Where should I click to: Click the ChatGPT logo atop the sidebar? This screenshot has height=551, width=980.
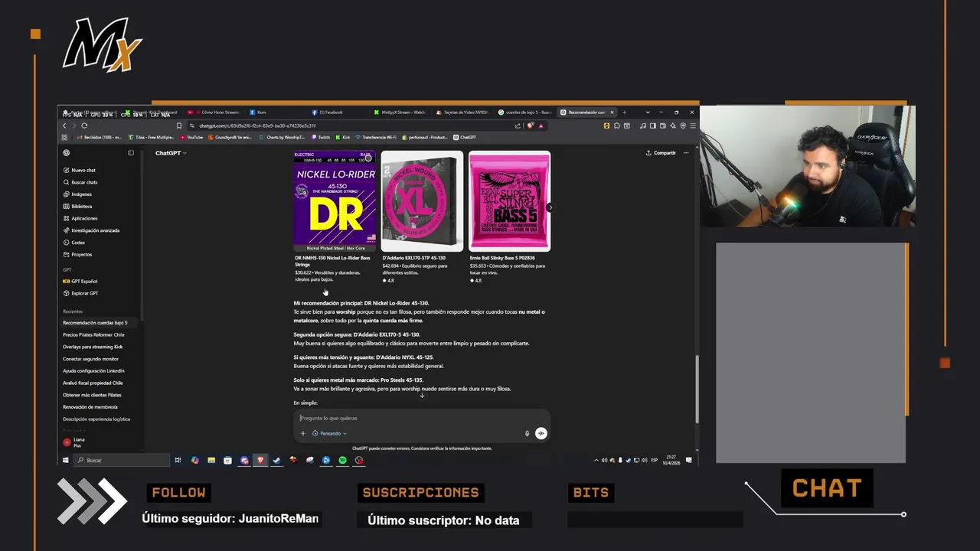click(x=66, y=153)
